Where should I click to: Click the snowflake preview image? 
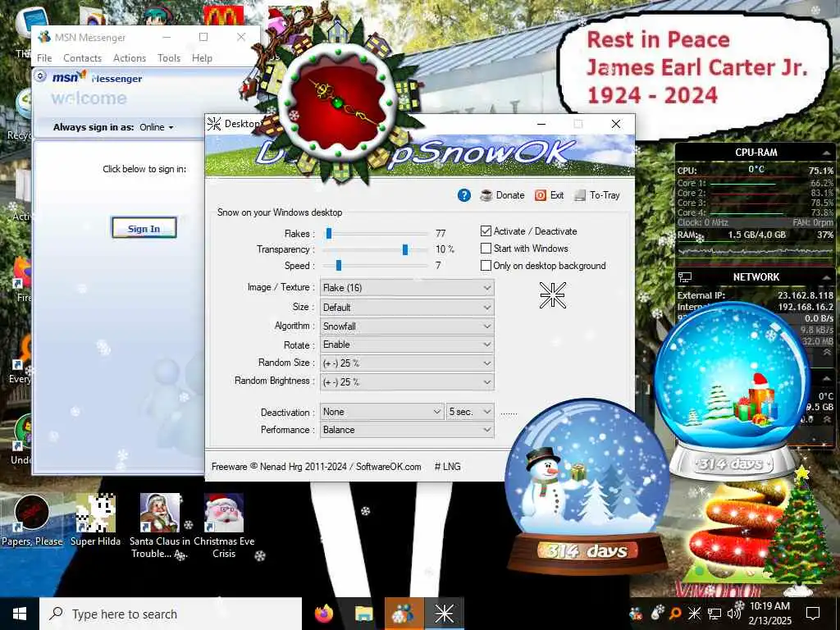[x=552, y=295]
